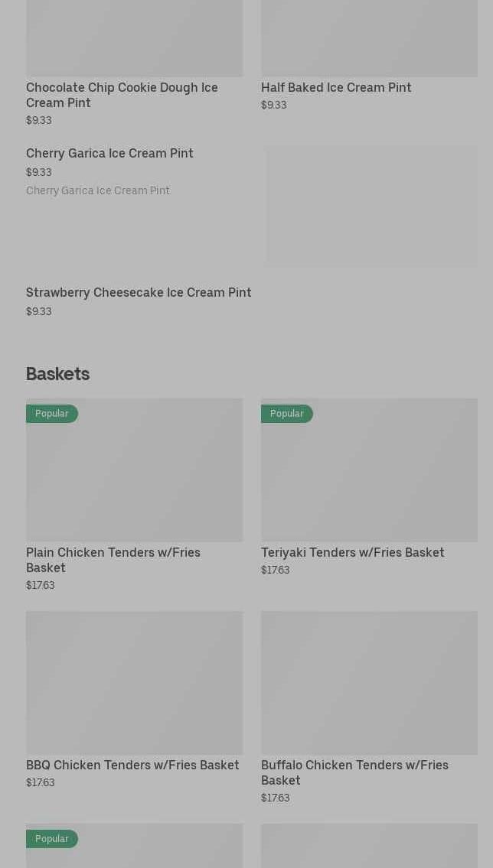Viewport: 493px width, 868px height.
Task: Open Buffalo Chicken Tenders w/Fries Basket photo
Action: click(369, 682)
